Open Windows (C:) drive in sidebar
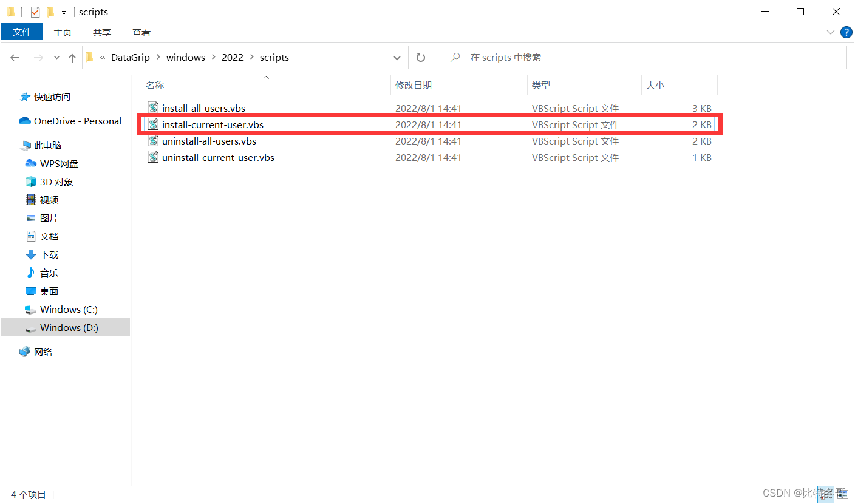 coord(68,310)
